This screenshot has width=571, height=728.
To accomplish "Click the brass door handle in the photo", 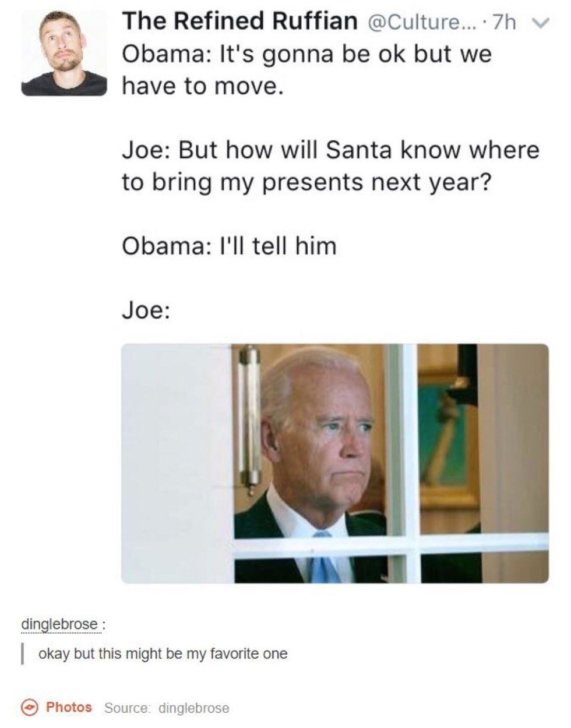I will pyautogui.click(x=251, y=418).
